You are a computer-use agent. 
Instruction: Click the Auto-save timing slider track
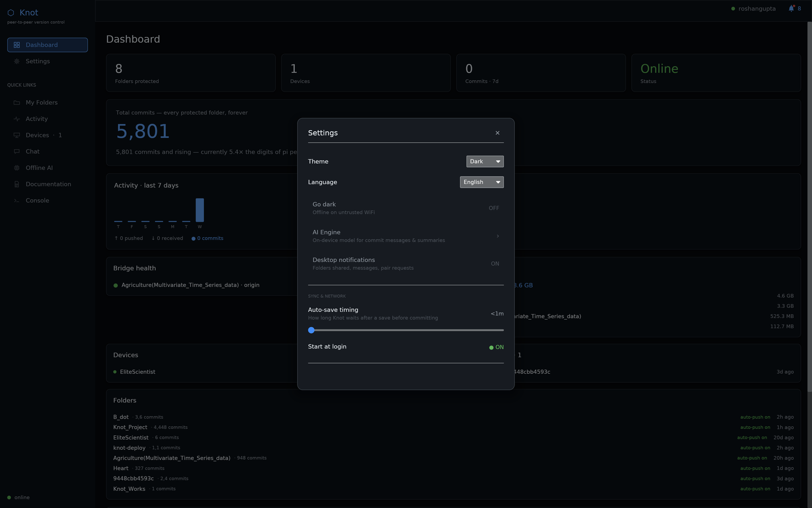click(406, 330)
